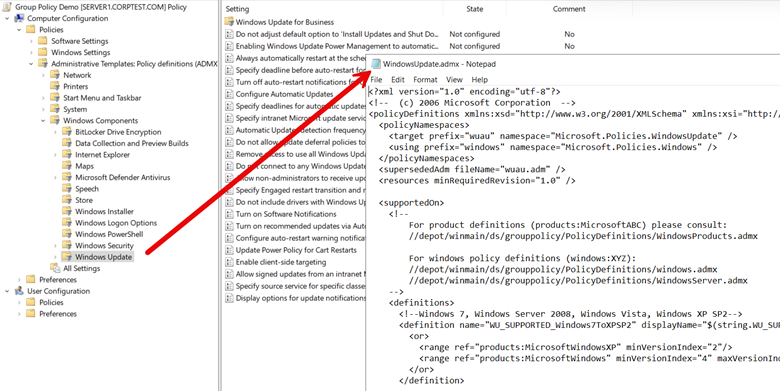Image resolution: width=780 pixels, height=391 pixels.
Task: Select the Windows Components folder icon
Action: point(55,121)
